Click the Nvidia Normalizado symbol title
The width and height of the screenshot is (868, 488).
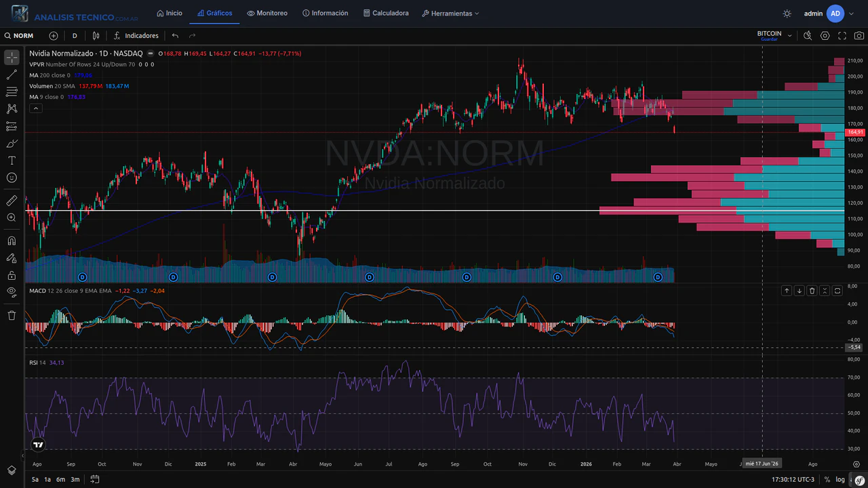85,53
